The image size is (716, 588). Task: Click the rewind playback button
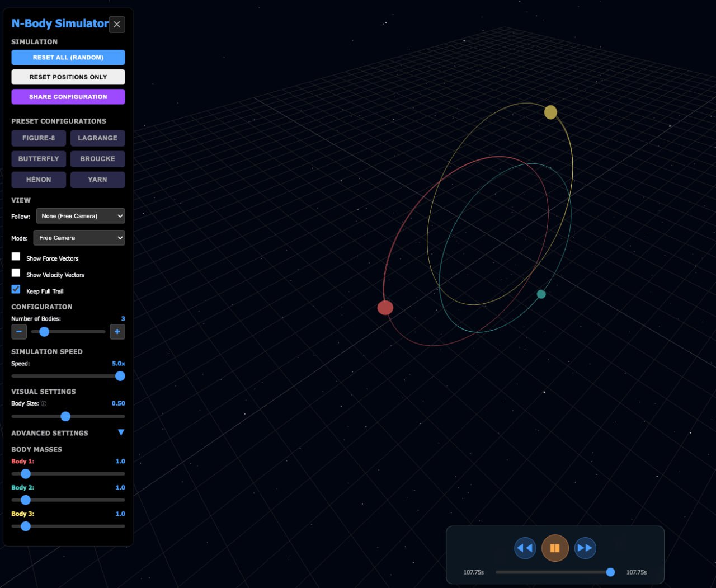525,548
